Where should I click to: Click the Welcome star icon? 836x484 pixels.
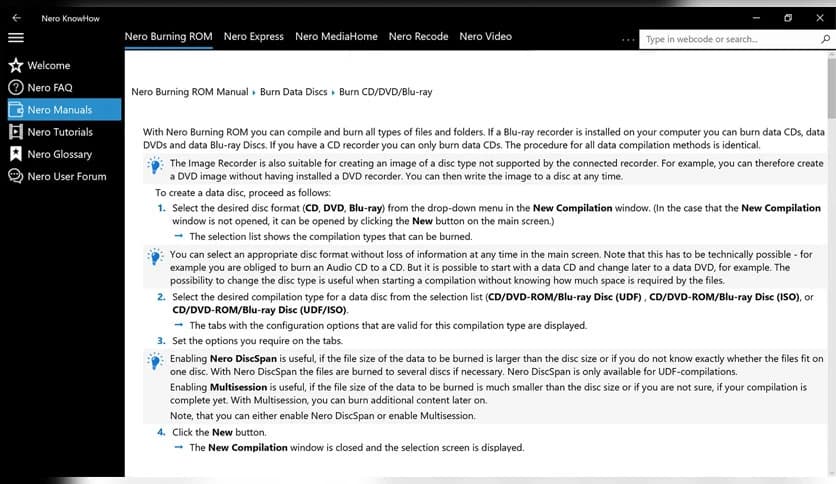tap(16, 65)
